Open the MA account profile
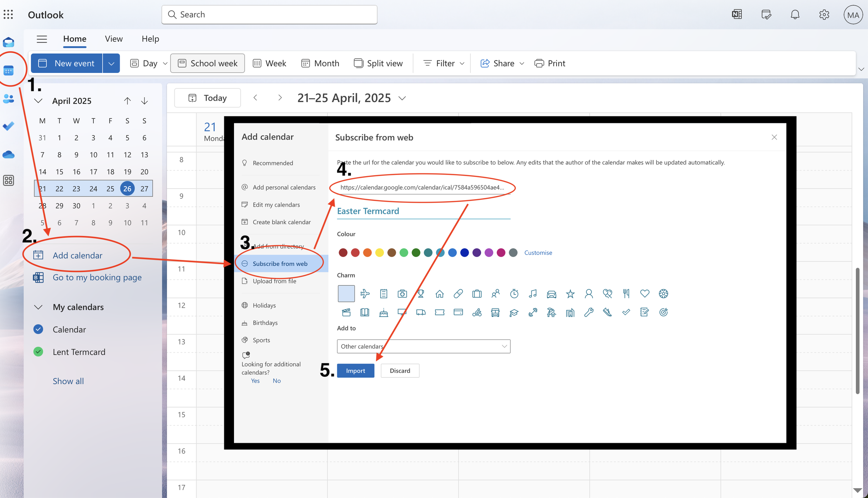 tap(853, 15)
